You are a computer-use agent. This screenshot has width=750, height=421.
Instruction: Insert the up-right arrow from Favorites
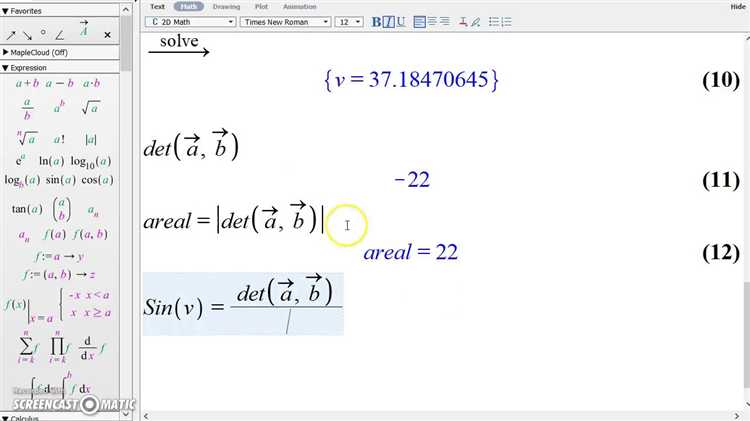coord(11,35)
